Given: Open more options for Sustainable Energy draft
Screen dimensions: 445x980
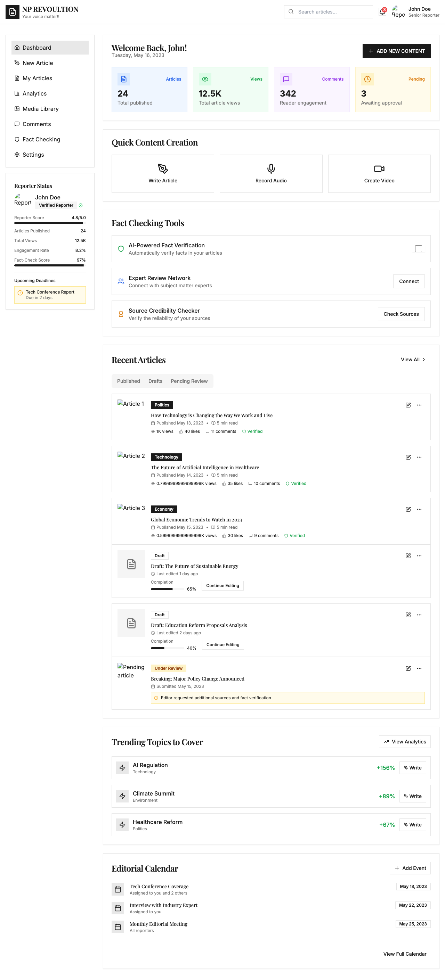Looking at the screenshot, I should pos(419,556).
